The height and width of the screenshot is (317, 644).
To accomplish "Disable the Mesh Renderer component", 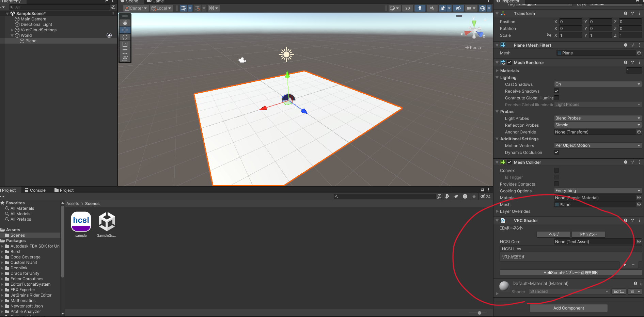I will pyautogui.click(x=509, y=62).
